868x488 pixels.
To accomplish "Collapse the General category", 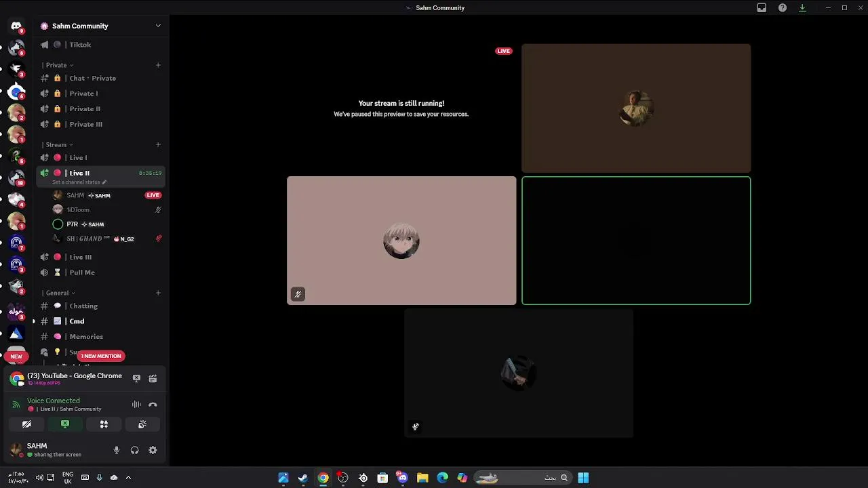I will (58, 293).
